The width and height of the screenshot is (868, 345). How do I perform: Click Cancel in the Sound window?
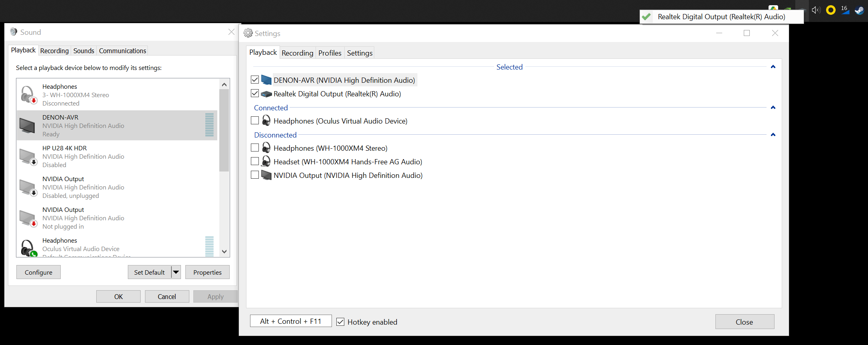click(167, 297)
